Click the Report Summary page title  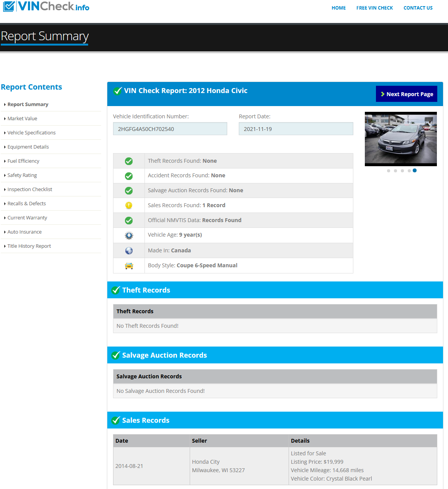[x=45, y=36]
